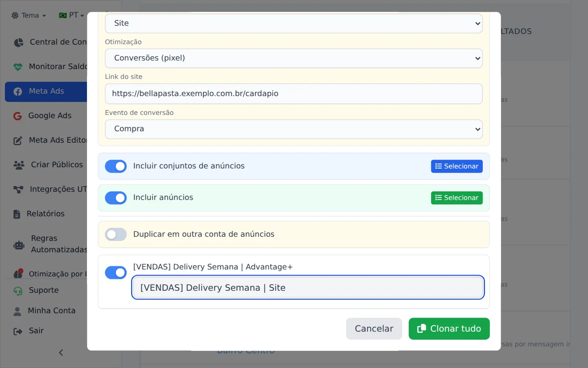Click Suporte label in the sidebar
The width and height of the screenshot is (588, 368).
tap(44, 290)
